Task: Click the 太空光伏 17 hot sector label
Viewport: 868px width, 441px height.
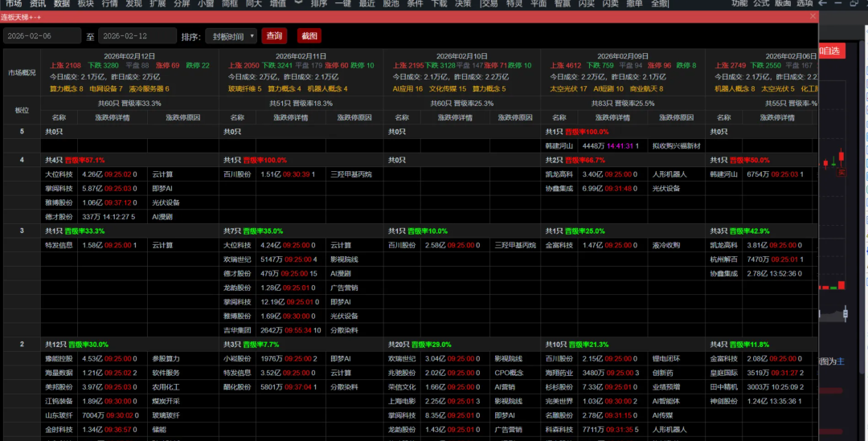Action: click(568, 88)
